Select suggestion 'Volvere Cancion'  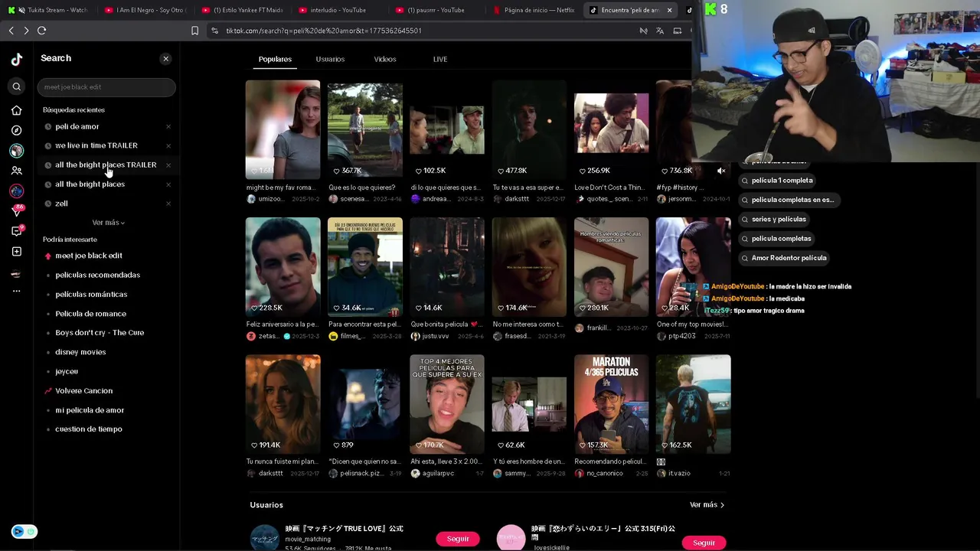point(83,391)
